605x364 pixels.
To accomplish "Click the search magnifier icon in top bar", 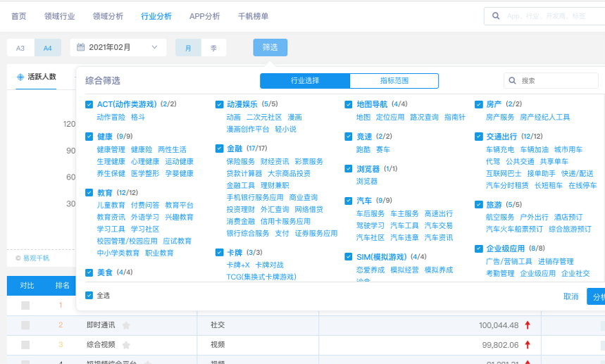I will [x=496, y=15].
